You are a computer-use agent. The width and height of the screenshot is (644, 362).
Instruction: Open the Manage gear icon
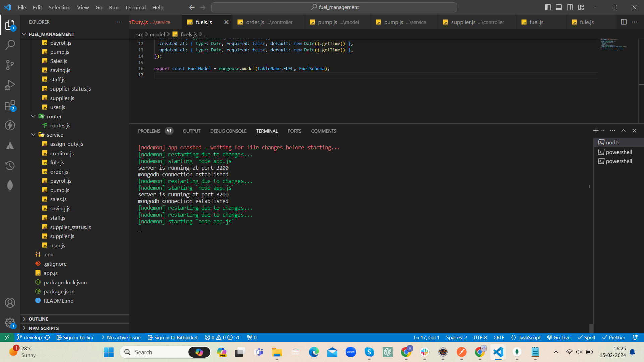click(x=10, y=323)
